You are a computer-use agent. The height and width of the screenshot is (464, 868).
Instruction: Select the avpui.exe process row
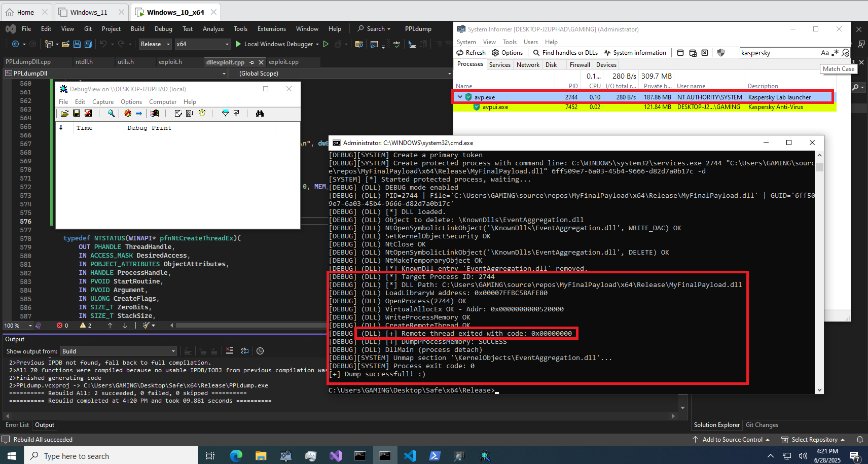pos(644,107)
